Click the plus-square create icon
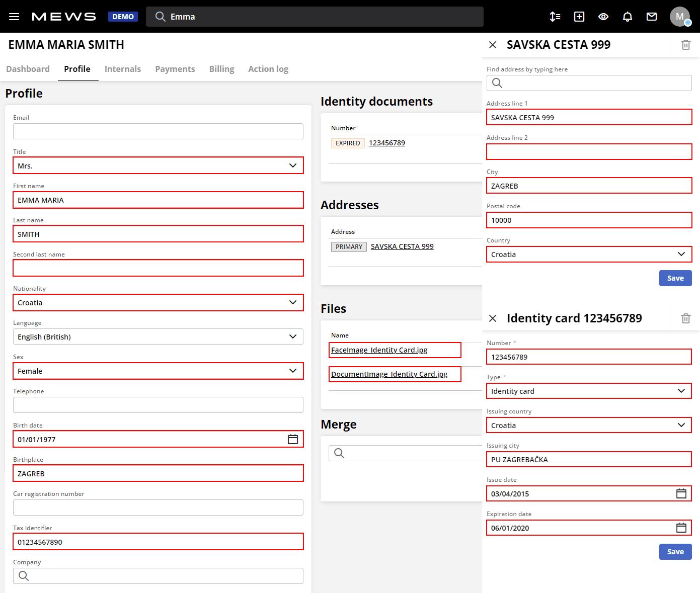Image resolution: width=700 pixels, height=593 pixels. click(x=579, y=17)
